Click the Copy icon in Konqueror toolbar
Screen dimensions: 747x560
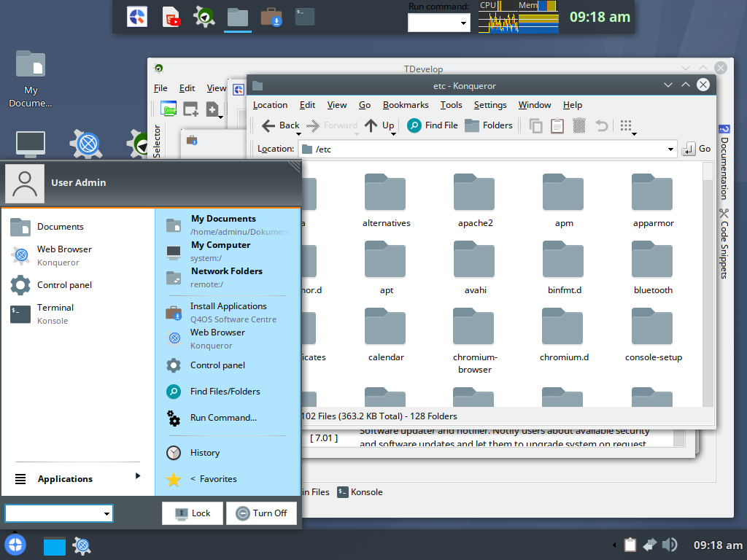[x=535, y=125]
